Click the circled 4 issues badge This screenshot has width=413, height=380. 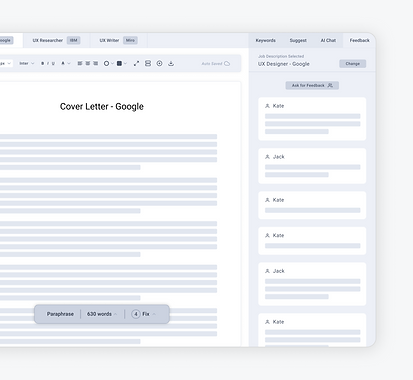pyautogui.click(x=136, y=314)
